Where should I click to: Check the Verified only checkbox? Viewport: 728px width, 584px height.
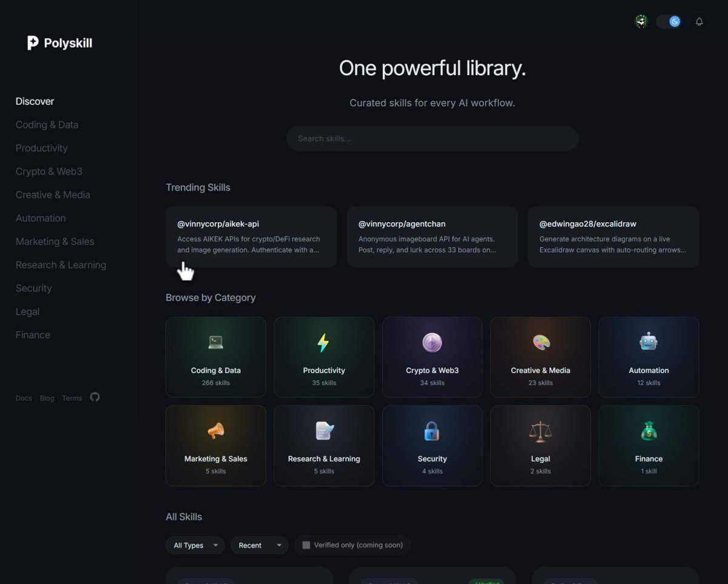306,545
